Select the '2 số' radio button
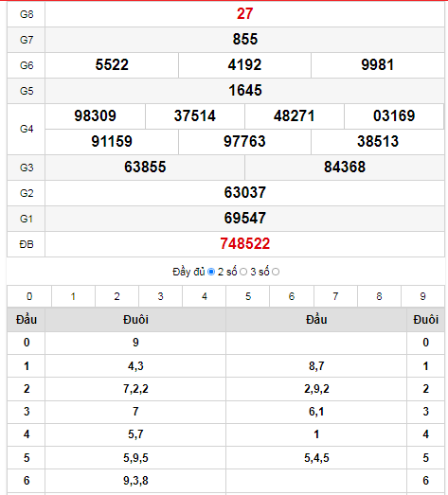 [243, 272]
